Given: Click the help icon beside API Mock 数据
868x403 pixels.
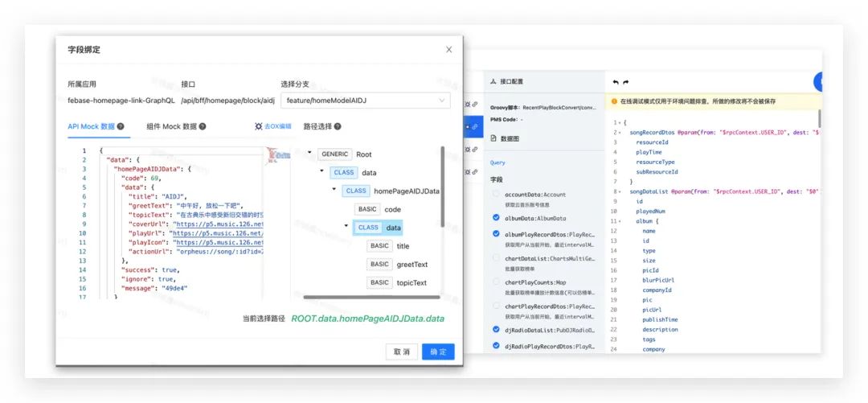Looking at the screenshot, I should [x=121, y=126].
